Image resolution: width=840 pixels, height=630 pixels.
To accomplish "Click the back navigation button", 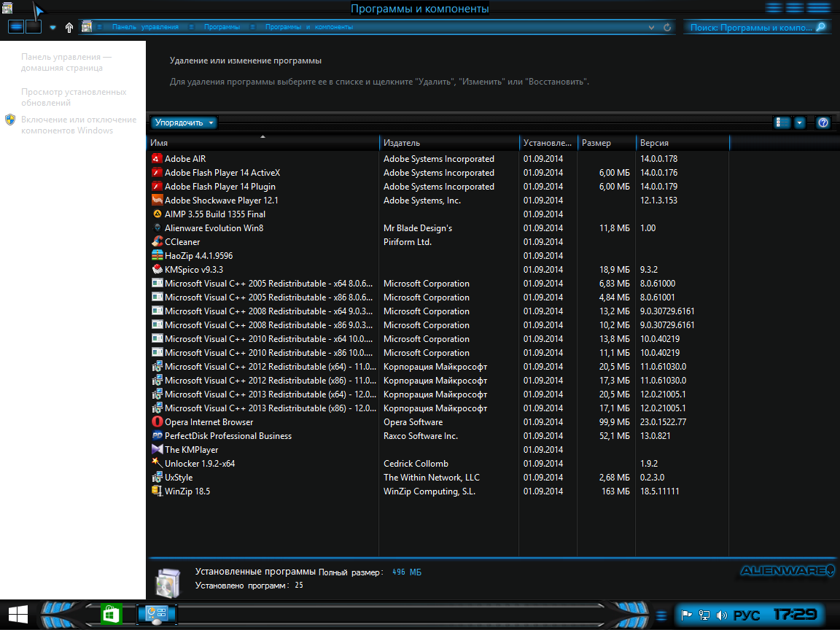I will (16, 26).
